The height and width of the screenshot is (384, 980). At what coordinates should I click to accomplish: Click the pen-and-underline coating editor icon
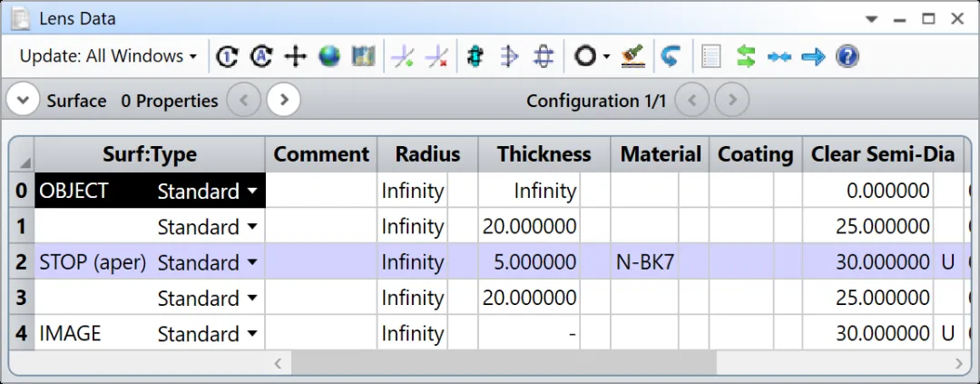click(x=632, y=56)
